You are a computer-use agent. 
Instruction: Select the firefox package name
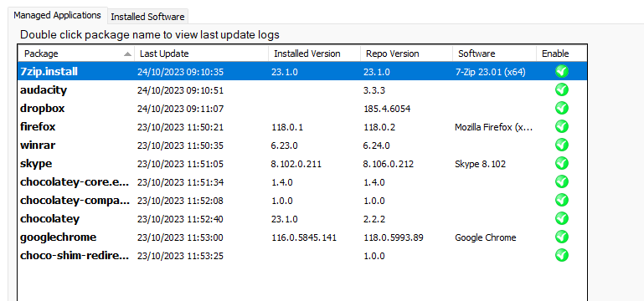(38, 127)
